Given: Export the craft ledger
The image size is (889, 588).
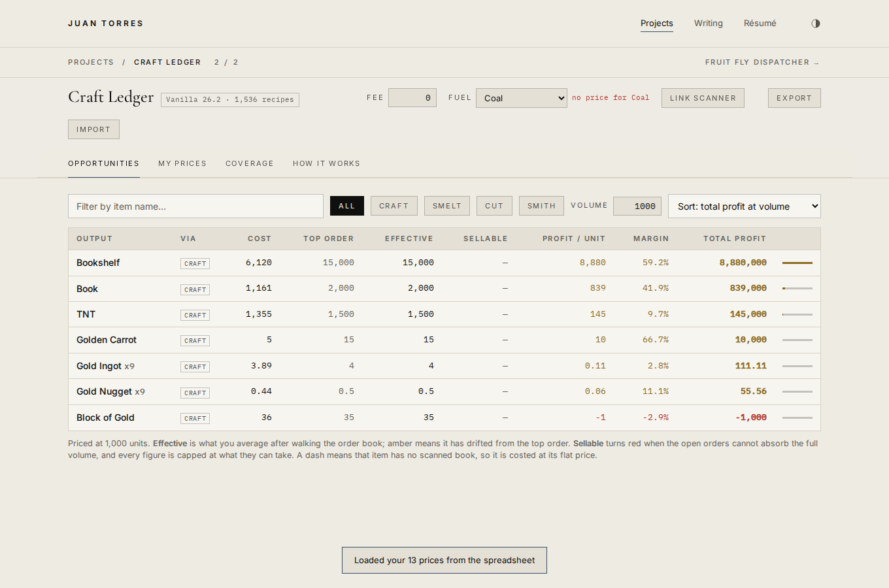Looking at the screenshot, I should pos(794,98).
